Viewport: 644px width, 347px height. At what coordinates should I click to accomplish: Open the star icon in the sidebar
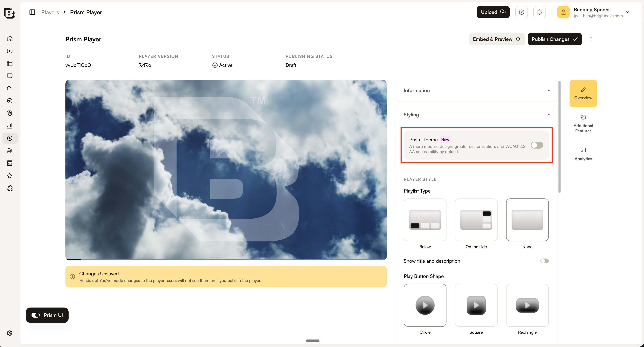[x=10, y=176]
